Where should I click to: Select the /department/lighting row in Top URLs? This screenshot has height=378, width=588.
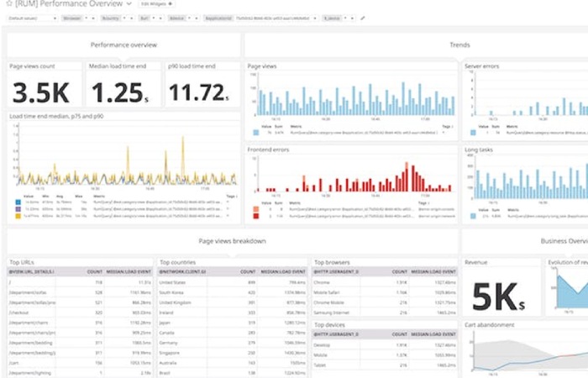[81, 373]
